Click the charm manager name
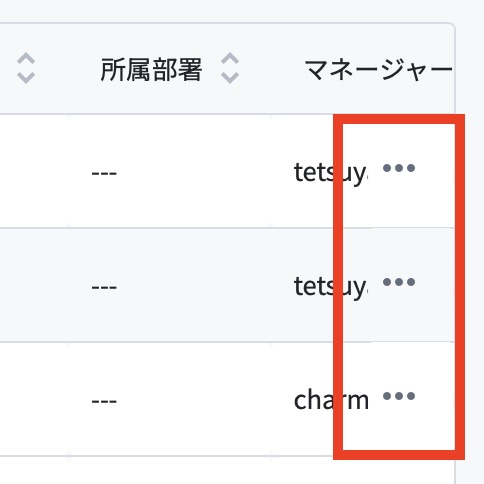The height and width of the screenshot is (484, 484). point(331,399)
